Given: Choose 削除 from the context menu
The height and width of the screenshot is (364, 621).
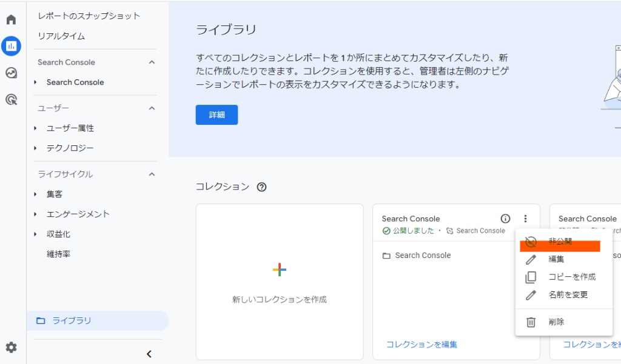Looking at the screenshot, I should [x=563, y=322].
